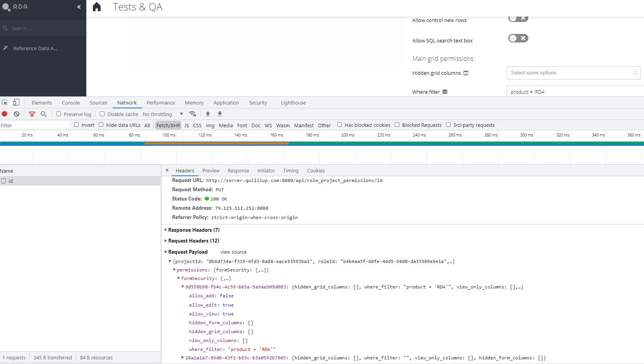Click Export HAR download arrow
644x364 pixels.
click(220, 114)
